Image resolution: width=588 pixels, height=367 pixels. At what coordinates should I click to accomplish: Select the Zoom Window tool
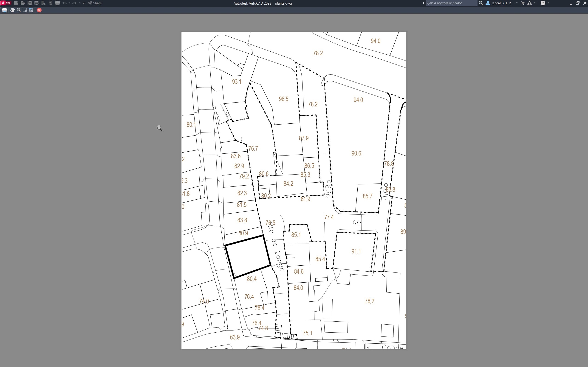[x=25, y=10]
